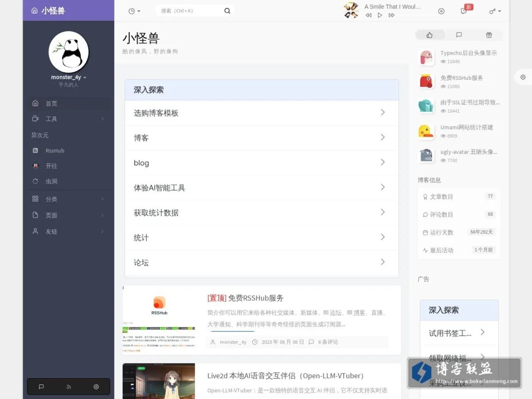Switch to the comments tab in right panel
The image size is (532, 399).
coord(459,35)
